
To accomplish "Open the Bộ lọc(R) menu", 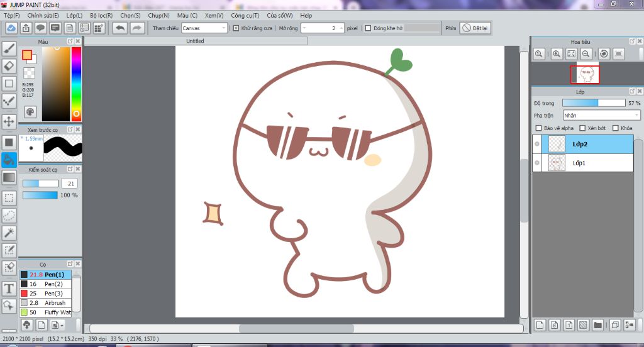I will coord(101,16).
